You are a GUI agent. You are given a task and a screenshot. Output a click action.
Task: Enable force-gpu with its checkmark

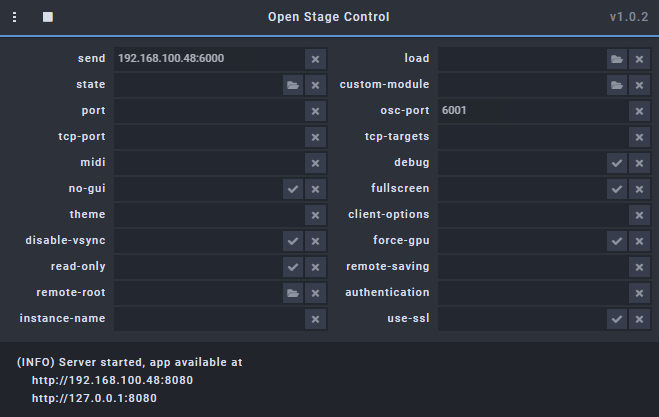click(x=617, y=241)
